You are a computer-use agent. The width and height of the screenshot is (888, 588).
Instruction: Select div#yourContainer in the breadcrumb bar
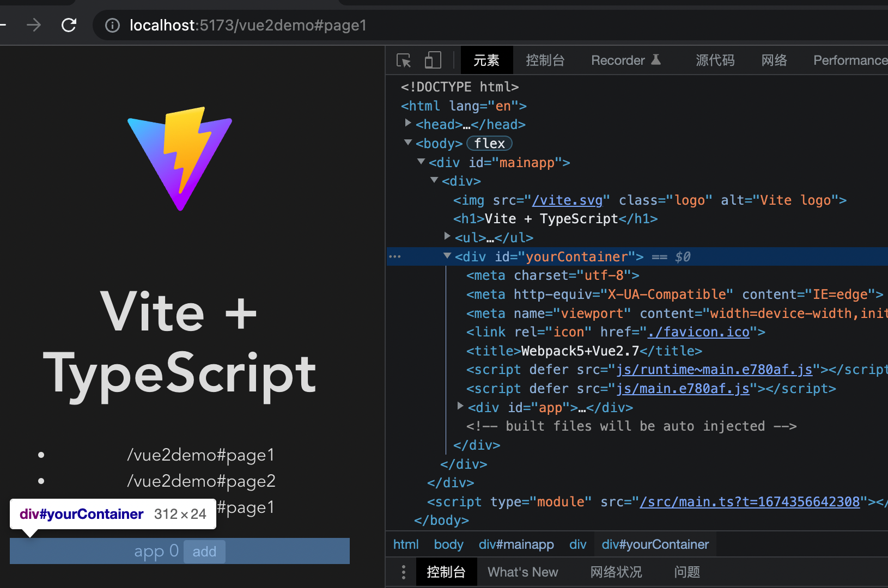[655, 544]
